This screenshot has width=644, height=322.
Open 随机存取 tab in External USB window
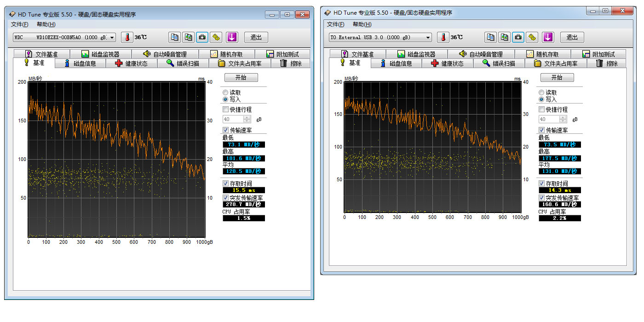click(542, 54)
